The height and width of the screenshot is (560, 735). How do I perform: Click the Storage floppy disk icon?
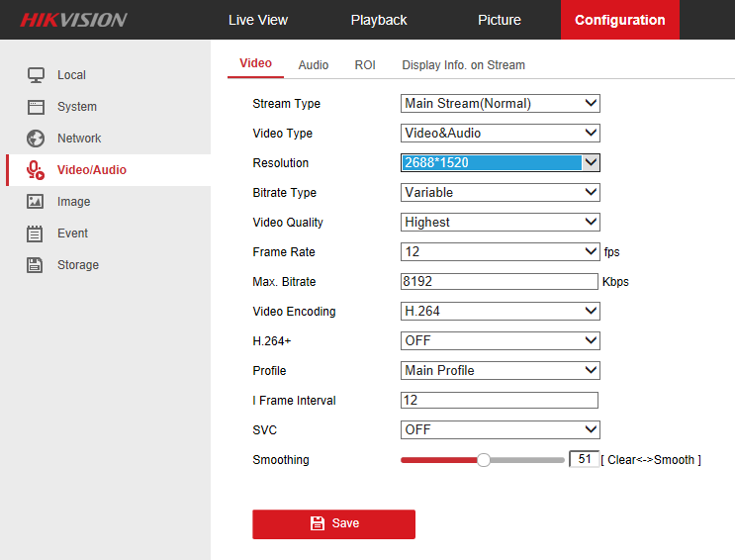pos(36,265)
